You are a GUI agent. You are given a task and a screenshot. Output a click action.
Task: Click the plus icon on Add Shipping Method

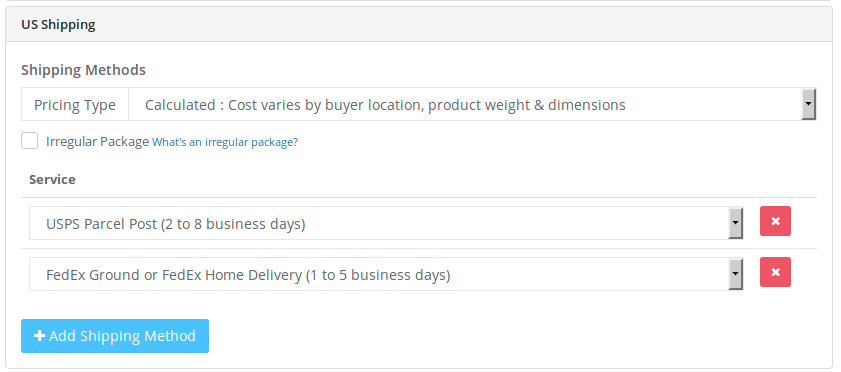(x=39, y=336)
